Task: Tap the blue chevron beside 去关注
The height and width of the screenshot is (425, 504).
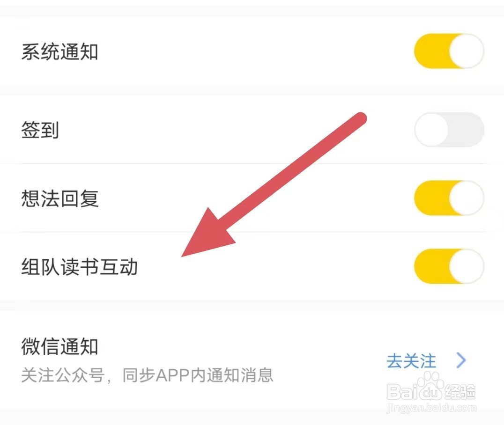Action: (x=461, y=360)
